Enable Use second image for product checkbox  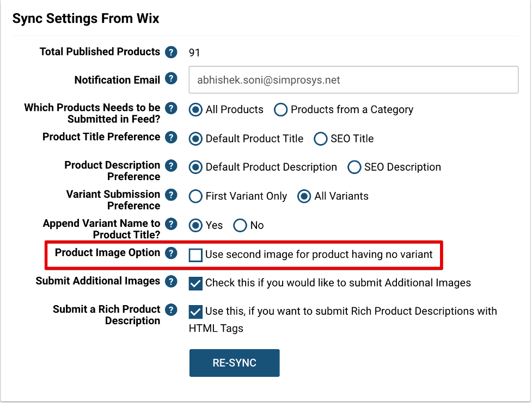click(x=195, y=255)
